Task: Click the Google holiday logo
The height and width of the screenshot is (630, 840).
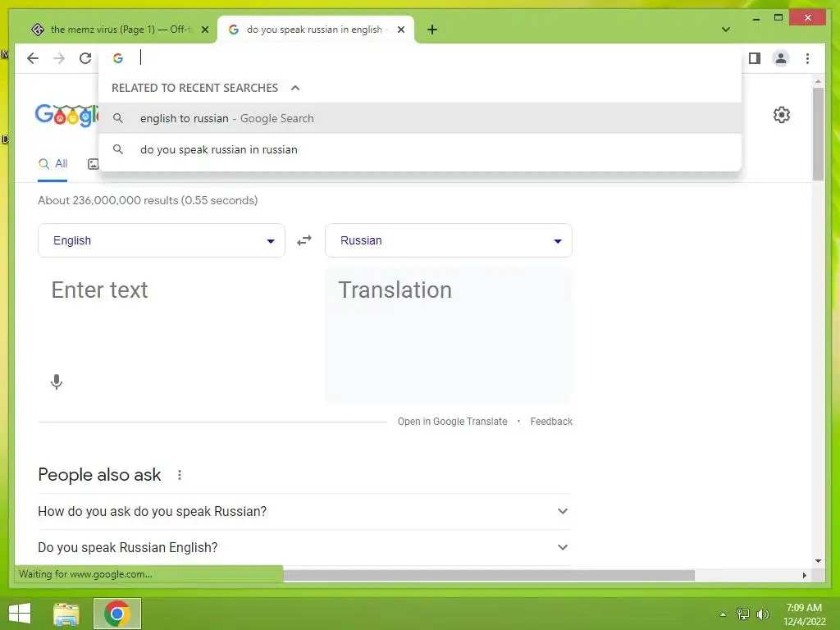Action: (67, 115)
